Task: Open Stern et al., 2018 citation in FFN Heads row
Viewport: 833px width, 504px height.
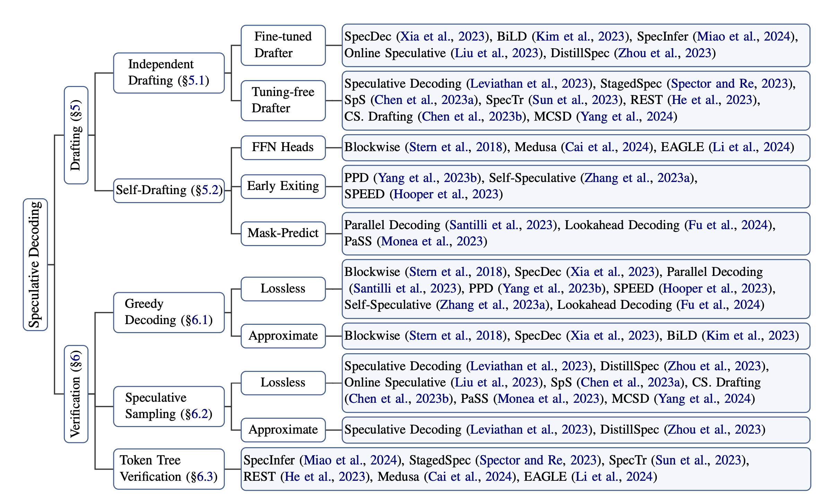Action: [x=455, y=147]
